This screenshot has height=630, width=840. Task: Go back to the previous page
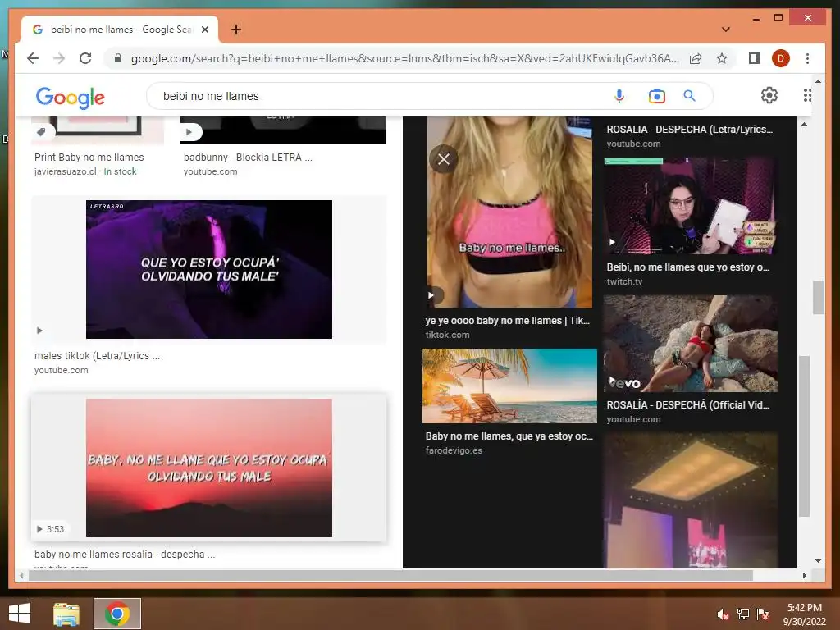coord(33,58)
